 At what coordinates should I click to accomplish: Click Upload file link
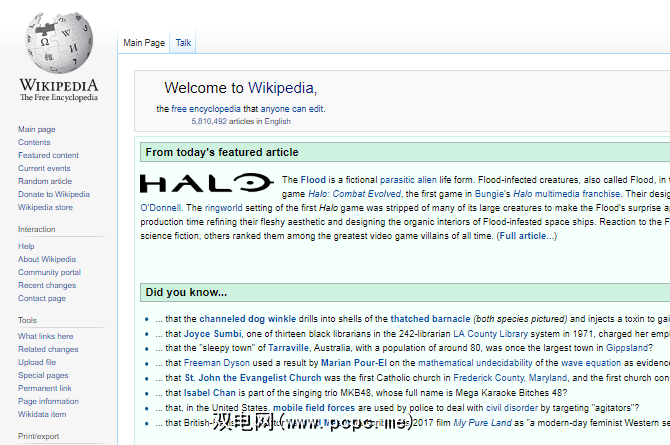[x=37, y=362]
